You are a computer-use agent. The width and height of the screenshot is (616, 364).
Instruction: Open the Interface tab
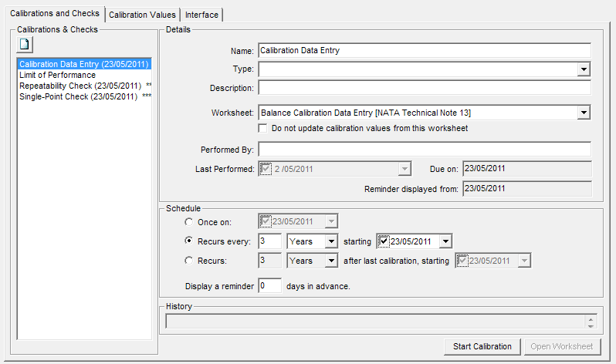(201, 15)
